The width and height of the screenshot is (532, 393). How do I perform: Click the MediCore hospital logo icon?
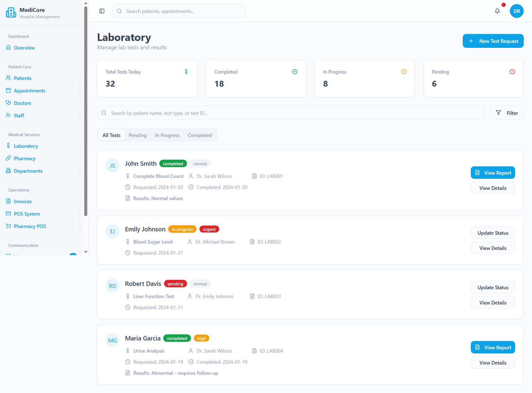[11, 13]
